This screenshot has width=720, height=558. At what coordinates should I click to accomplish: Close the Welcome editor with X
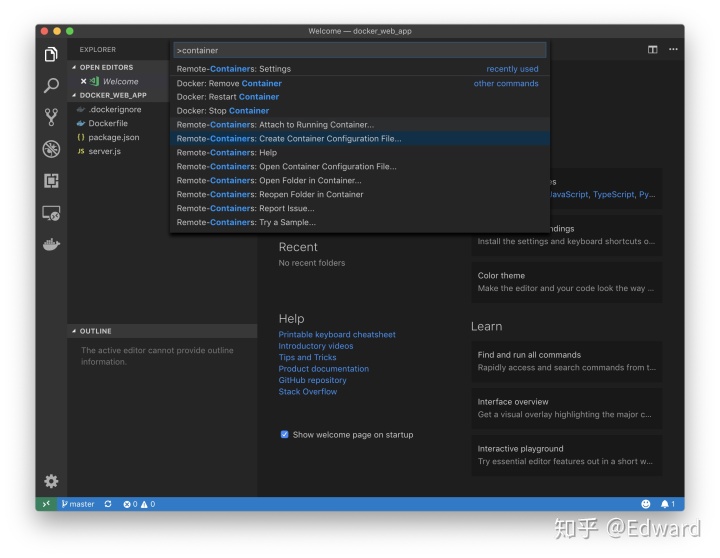point(84,81)
